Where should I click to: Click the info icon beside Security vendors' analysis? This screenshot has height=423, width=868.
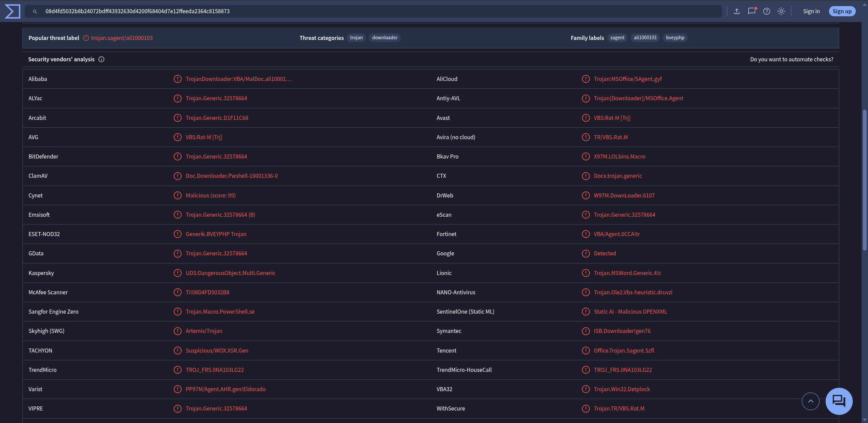tap(101, 59)
